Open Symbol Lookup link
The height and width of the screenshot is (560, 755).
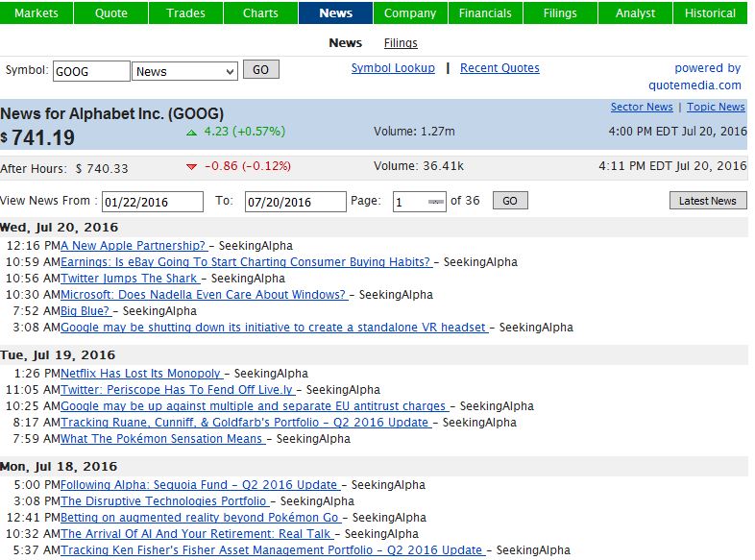click(393, 68)
